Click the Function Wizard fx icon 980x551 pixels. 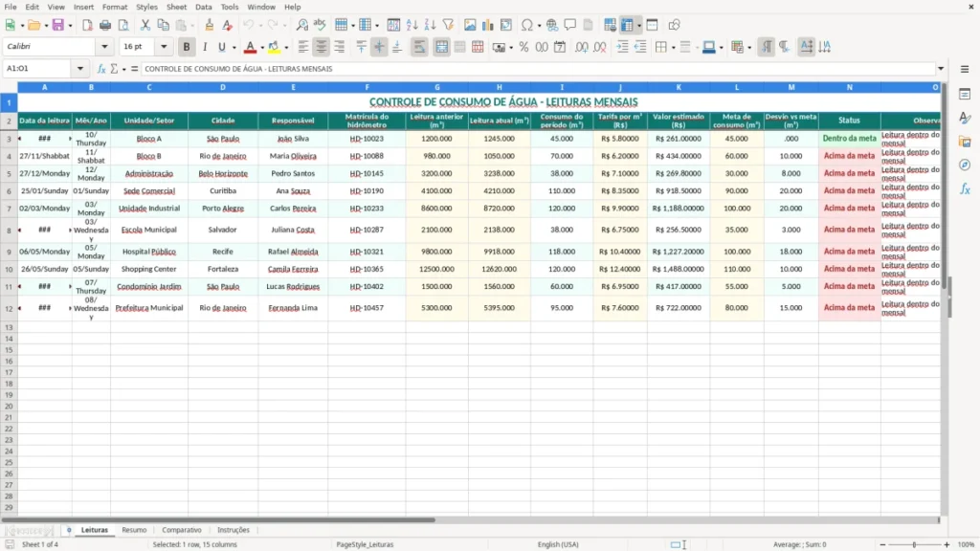pyautogui.click(x=101, y=69)
